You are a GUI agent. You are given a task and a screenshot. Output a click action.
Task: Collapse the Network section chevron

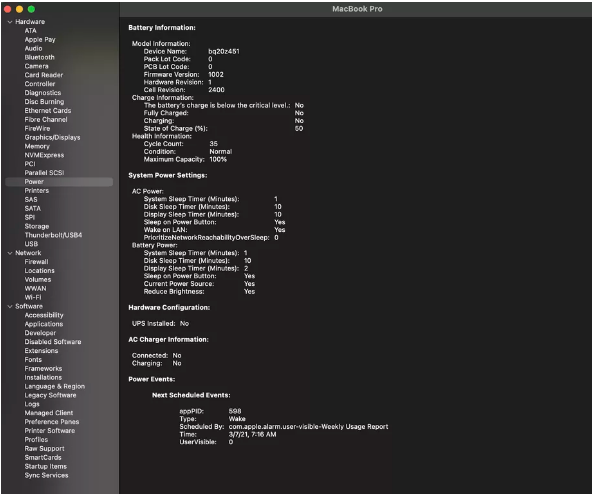(x=10, y=253)
